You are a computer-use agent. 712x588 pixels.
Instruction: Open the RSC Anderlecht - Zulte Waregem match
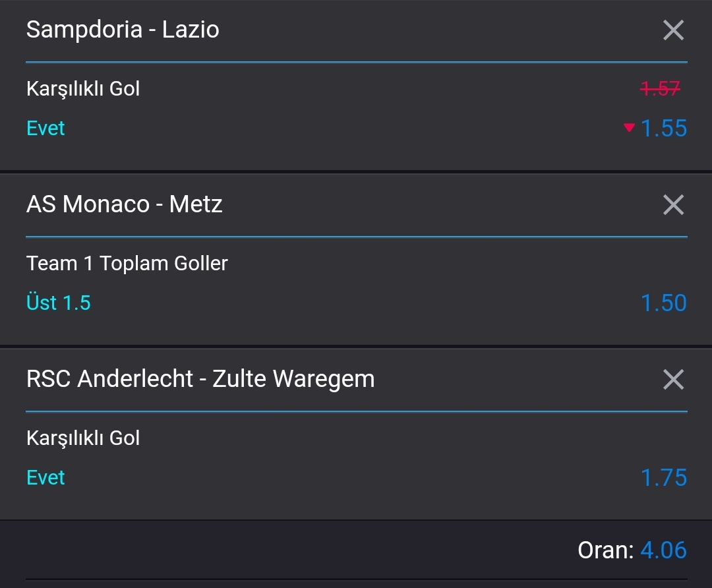tap(200, 379)
